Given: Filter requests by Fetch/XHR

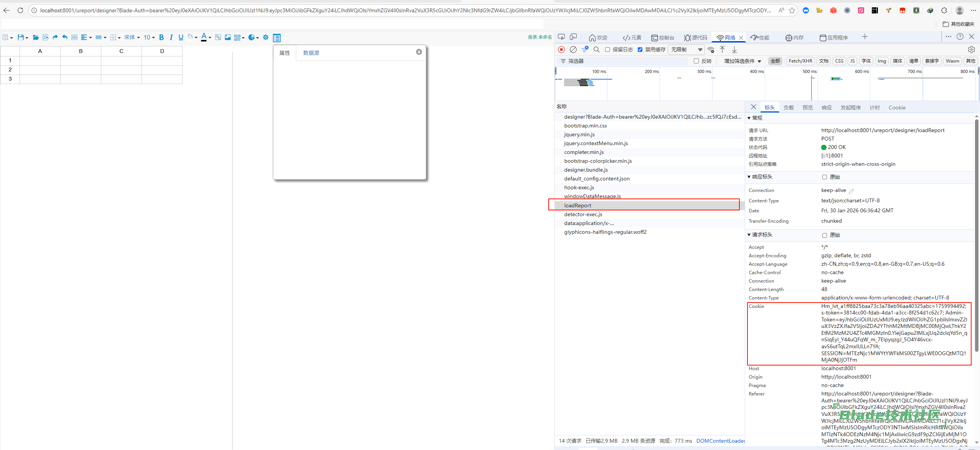Looking at the screenshot, I should click(x=800, y=61).
